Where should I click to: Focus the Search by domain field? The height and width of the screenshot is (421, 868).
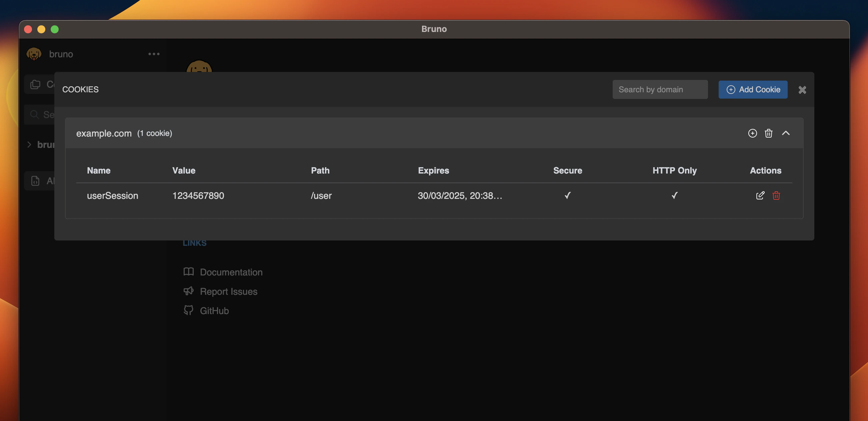[660, 90]
